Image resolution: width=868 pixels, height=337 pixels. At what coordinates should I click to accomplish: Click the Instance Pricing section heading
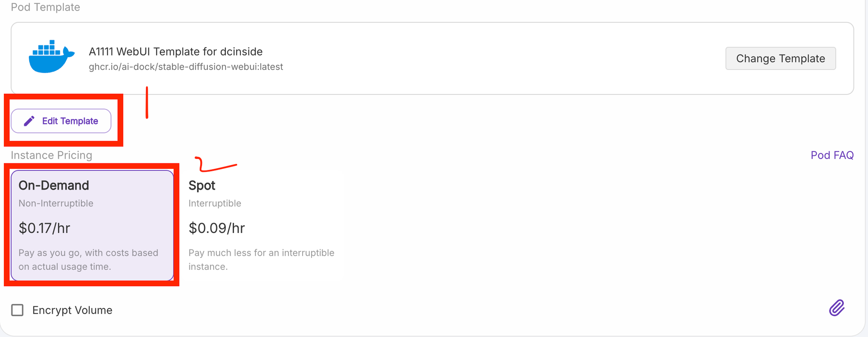(x=51, y=155)
